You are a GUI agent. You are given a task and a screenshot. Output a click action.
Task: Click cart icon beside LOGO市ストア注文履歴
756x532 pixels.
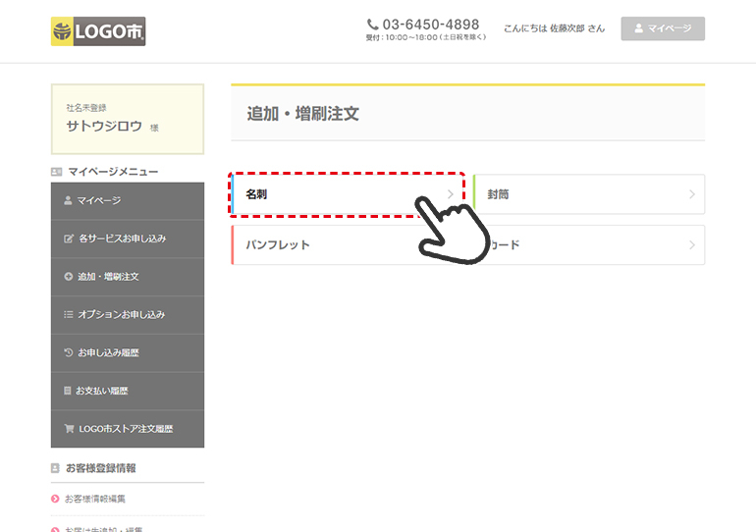pos(69,428)
